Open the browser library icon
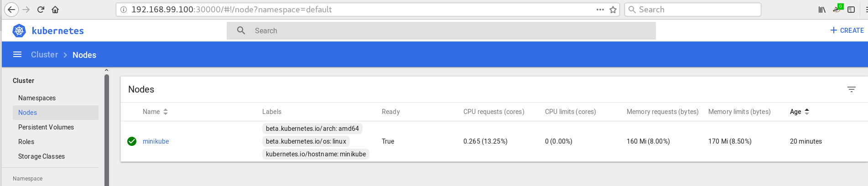The image size is (868, 186). [822, 10]
